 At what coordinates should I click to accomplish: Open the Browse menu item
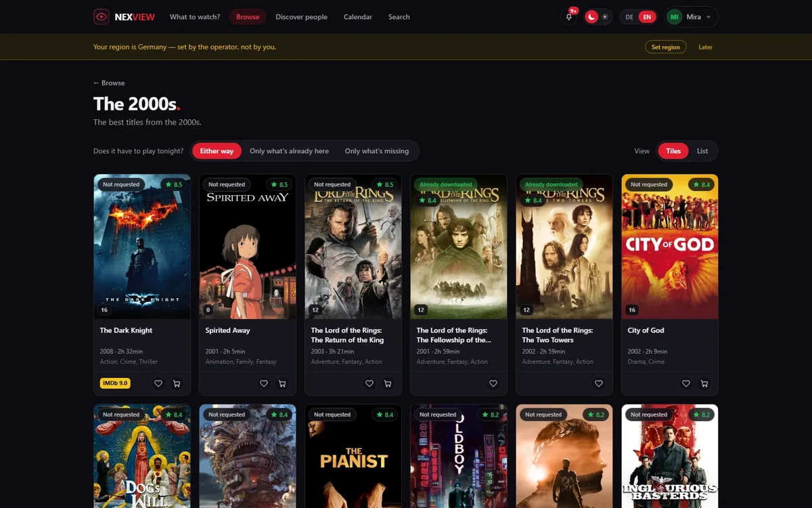[248, 17]
